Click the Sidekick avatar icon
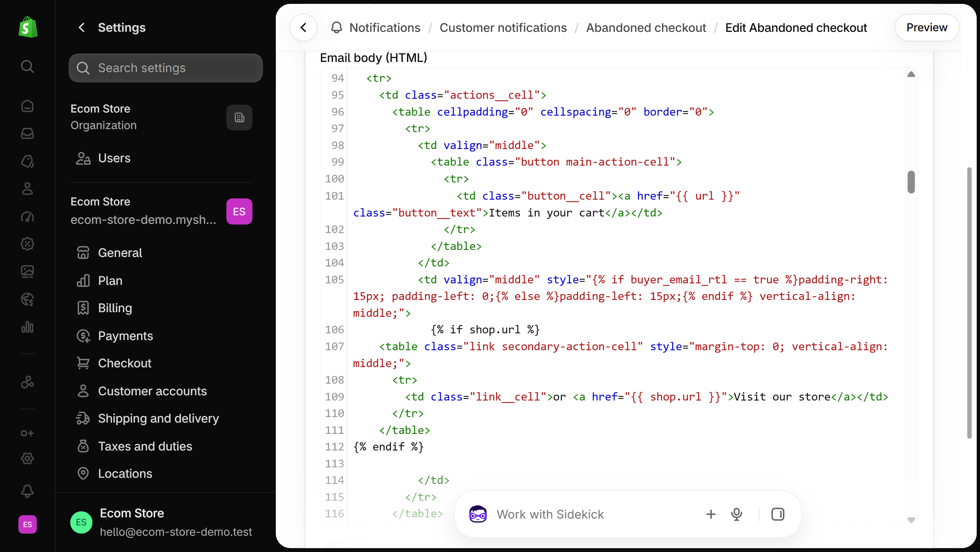980x552 pixels. [x=478, y=514]
